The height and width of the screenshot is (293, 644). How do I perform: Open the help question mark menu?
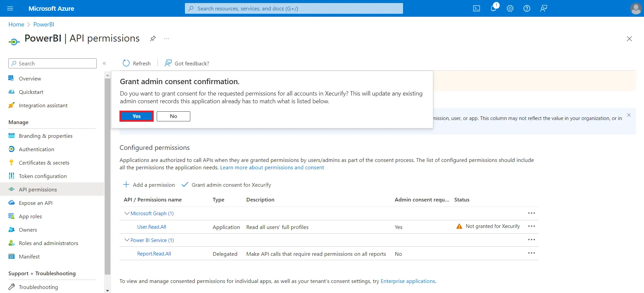(527, 8)
